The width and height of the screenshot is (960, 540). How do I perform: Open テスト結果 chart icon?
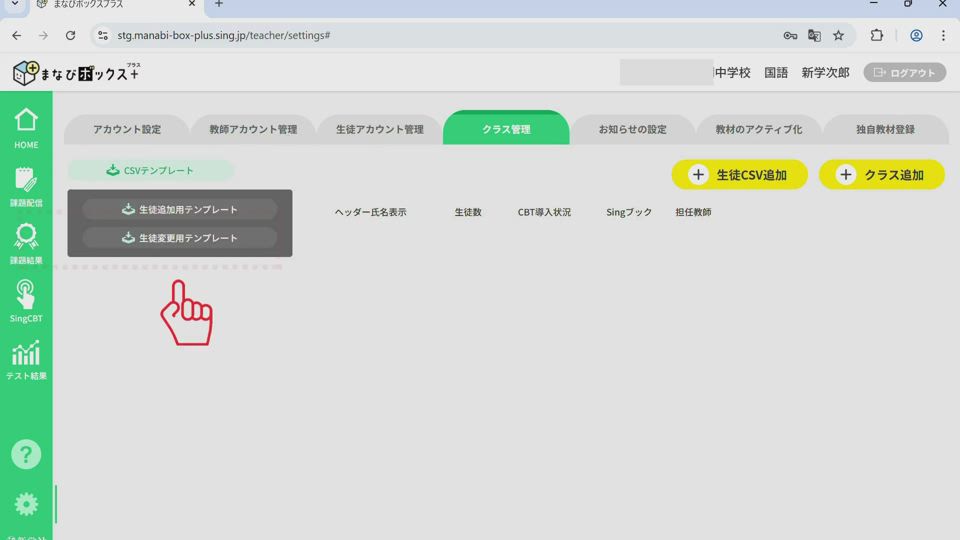point(26,359)
